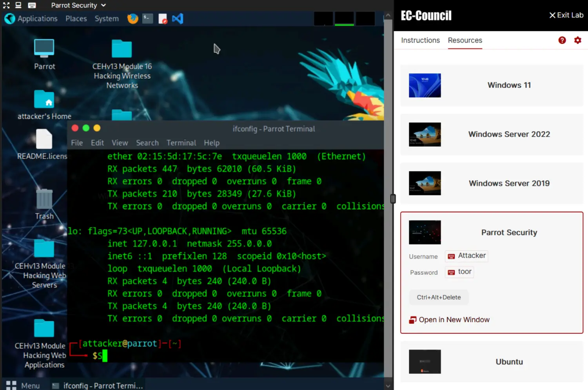Open the Trash desktop icon
588x390 pixels.
pos(44,199)
